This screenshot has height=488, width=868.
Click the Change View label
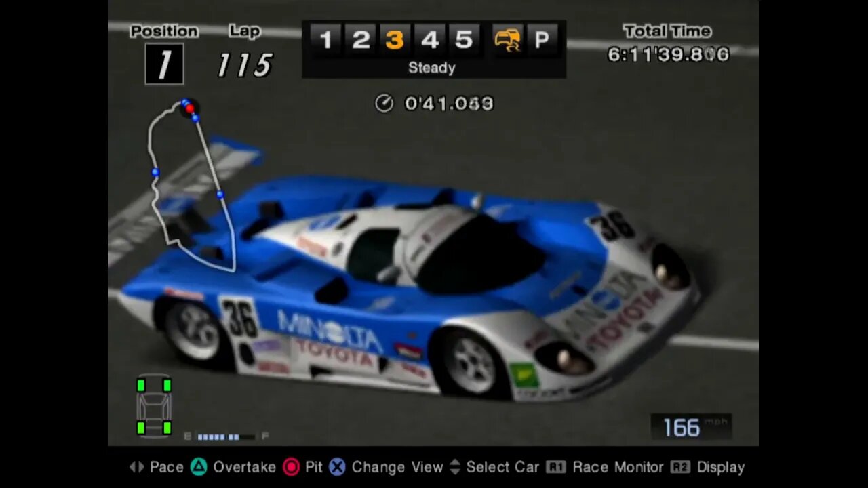click(397, 467)
